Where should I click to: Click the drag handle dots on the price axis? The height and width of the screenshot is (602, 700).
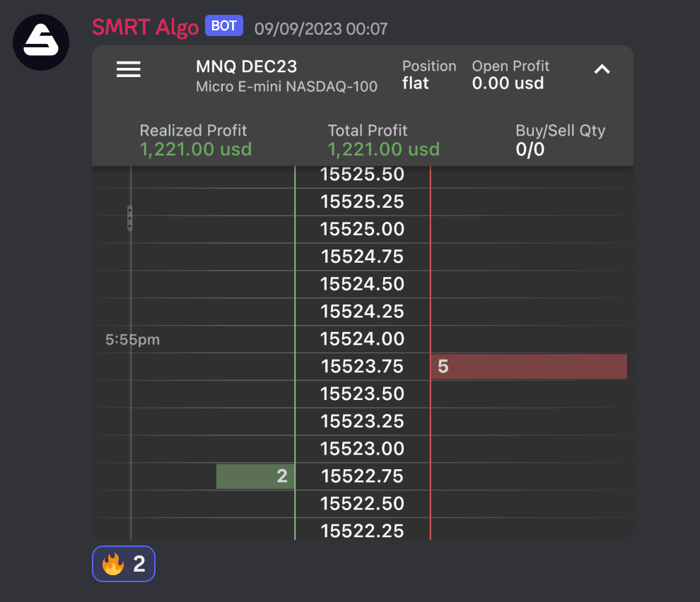[130, 219]
